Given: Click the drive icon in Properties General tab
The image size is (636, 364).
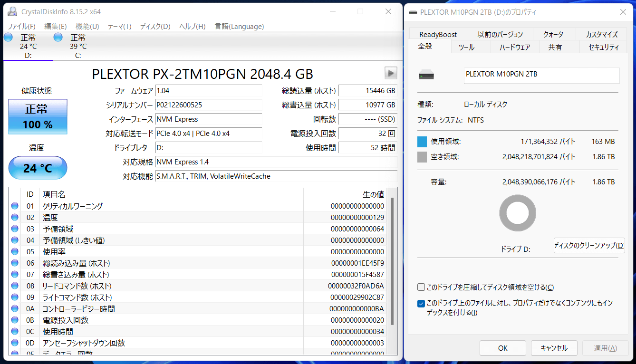Looking at the screenshot, I should point(426,75).
